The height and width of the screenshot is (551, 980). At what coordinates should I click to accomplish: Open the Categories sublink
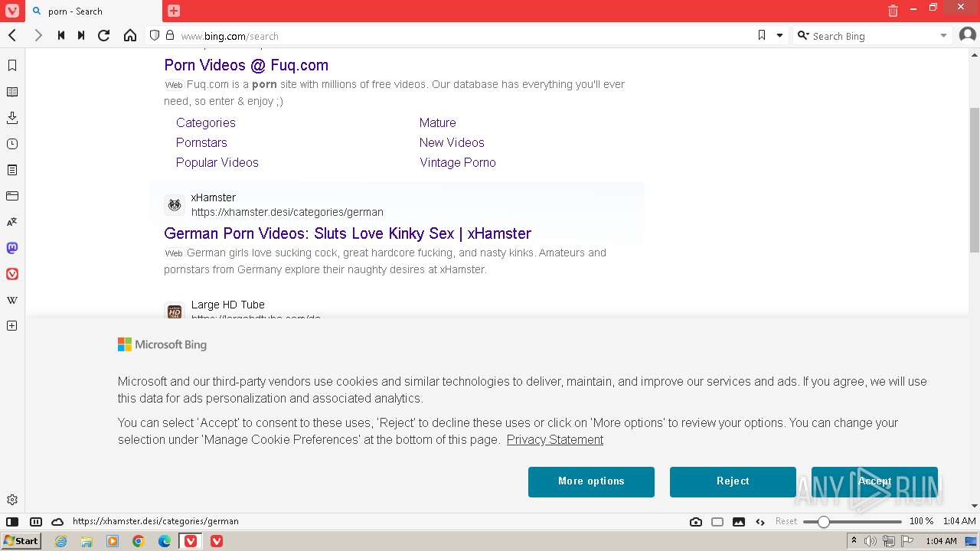(x=206, y=122)
